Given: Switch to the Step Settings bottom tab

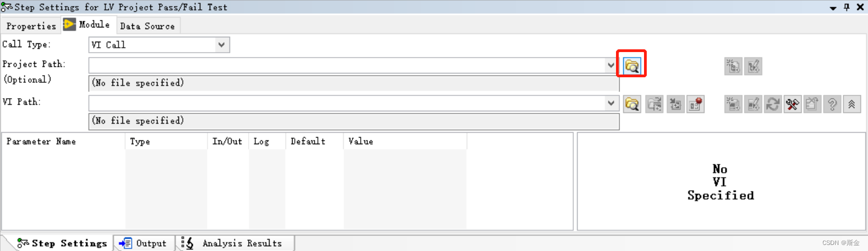Looking at the screenshot, I should (x=62, y=243).
